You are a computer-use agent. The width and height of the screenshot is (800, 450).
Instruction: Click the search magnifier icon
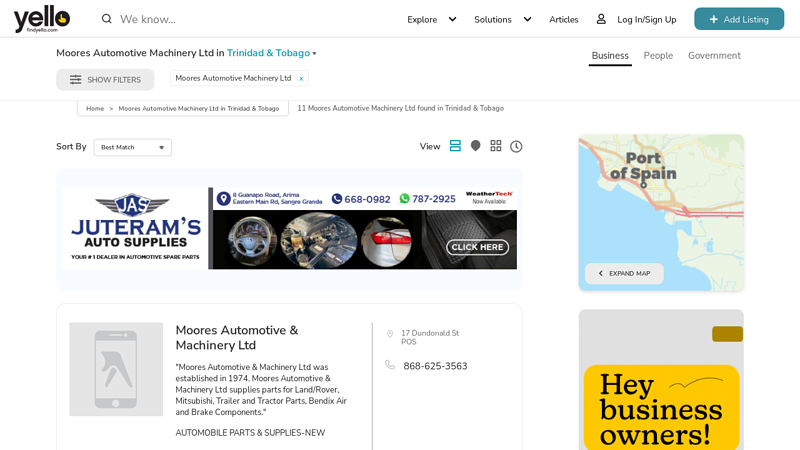point(107,19)
